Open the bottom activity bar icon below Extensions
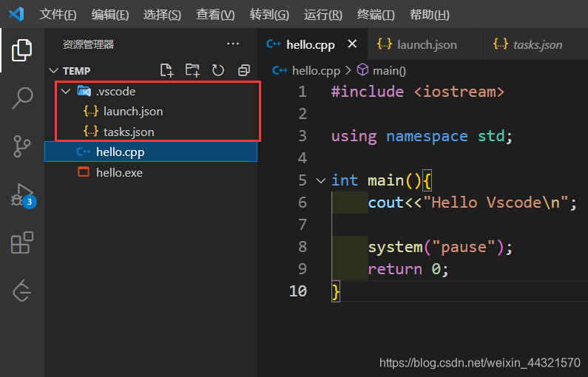The width and height of the screenshot is (588, 377). [21, 291]
